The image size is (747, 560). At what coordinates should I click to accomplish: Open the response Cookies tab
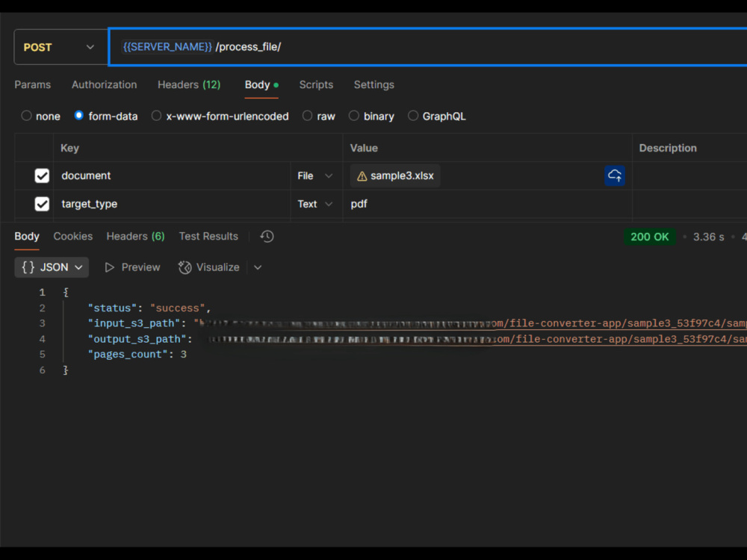pyautogui.click(x=73, y=236)
